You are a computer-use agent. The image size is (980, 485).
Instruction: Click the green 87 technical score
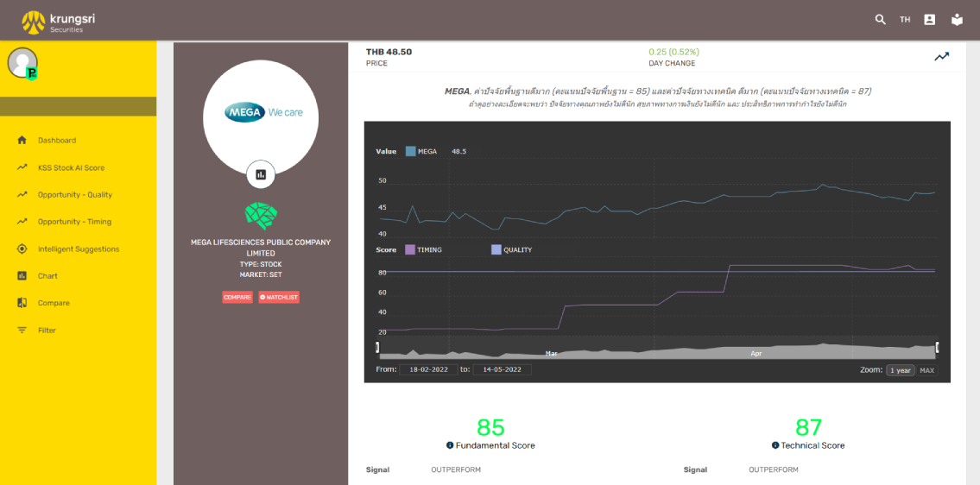pos(809,427)
